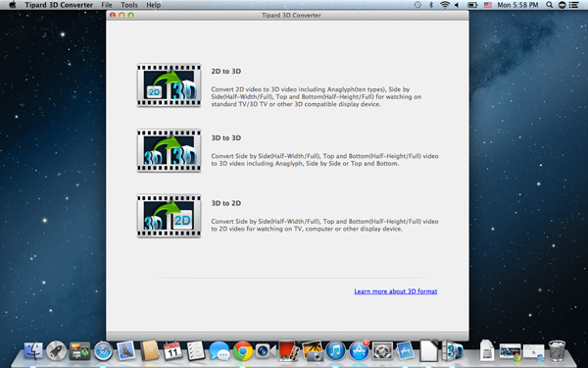Open App Store icon with badge
The width and height of the screenshot is (588, 368).
click(359, 351)
